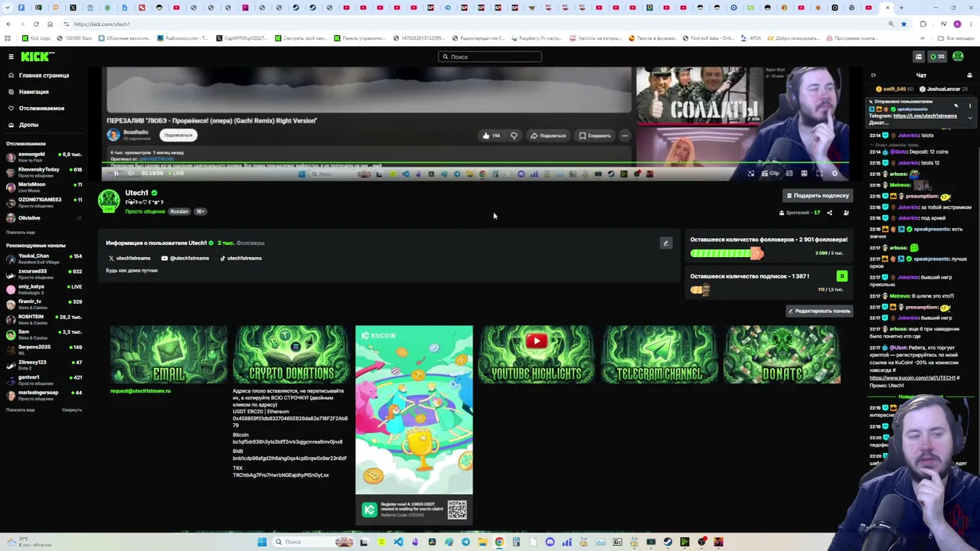Bookmark this page with star icon
Image resolution: width=980 pixels, height=551 pixels.
[x=903, y=24]
